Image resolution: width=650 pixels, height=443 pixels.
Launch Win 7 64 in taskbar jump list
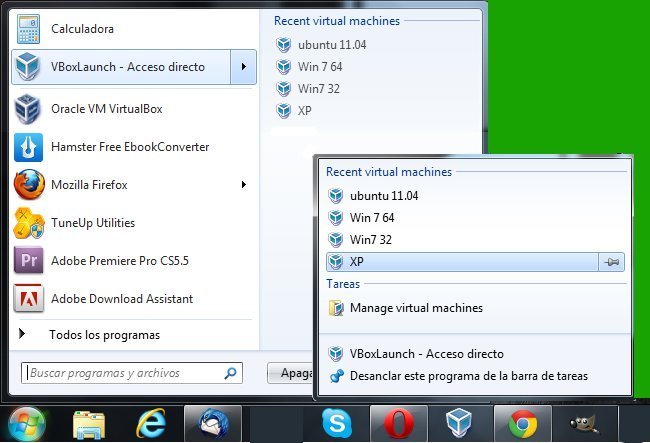(x=475, y=218)
